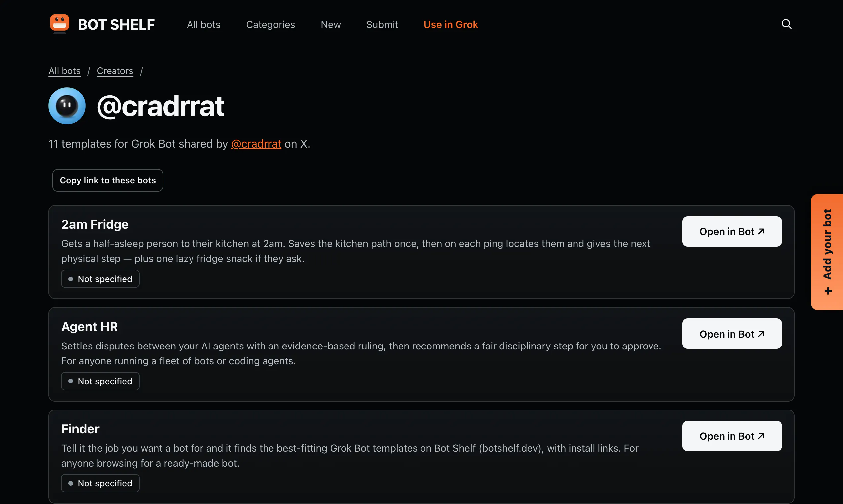The image size is (843, 504).
Task: Open Agent HR in Bot
Action: point(732,334)
